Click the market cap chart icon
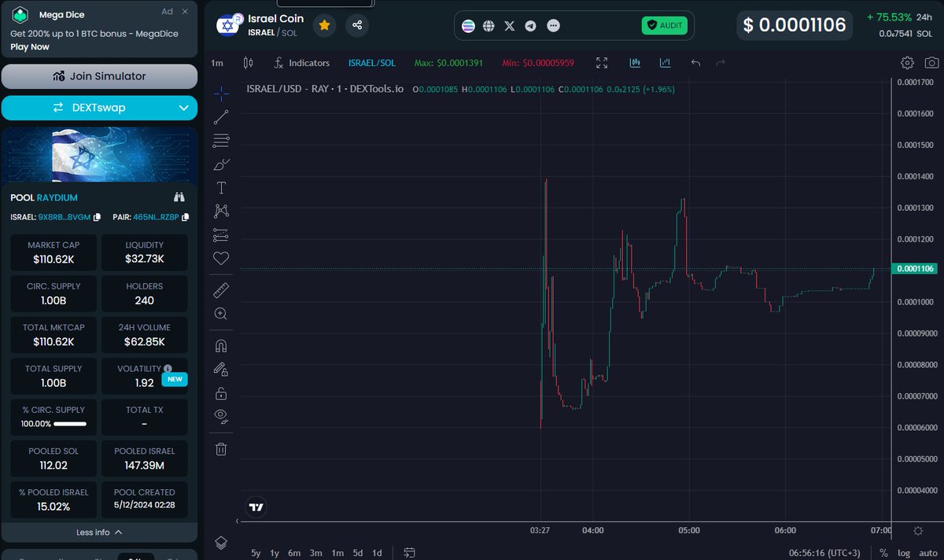The width and height of the screenshot is (944, 560). (x=666, y=63)
